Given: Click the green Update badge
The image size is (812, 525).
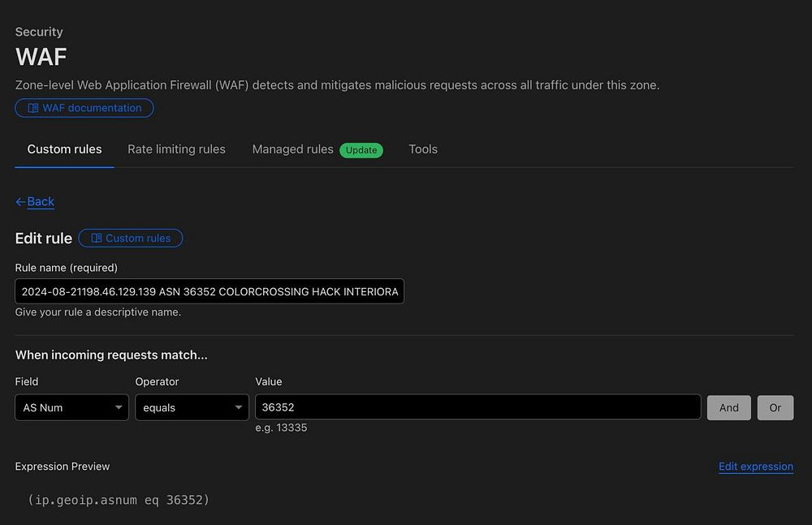Looking at the screenshot, I should [361, 150].
